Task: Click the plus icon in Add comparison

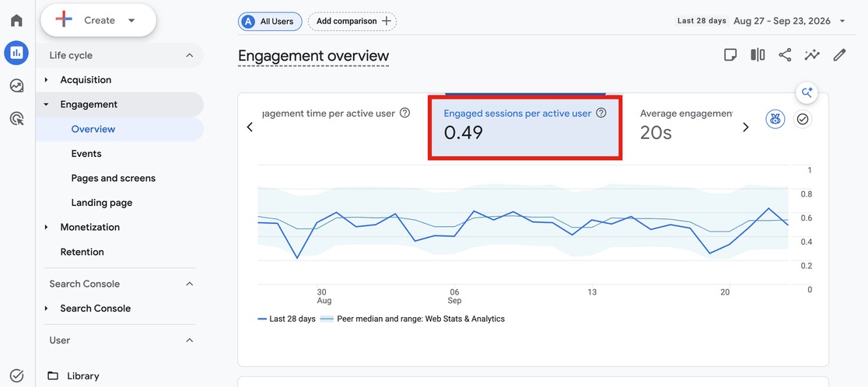Action: pos(387,21)
